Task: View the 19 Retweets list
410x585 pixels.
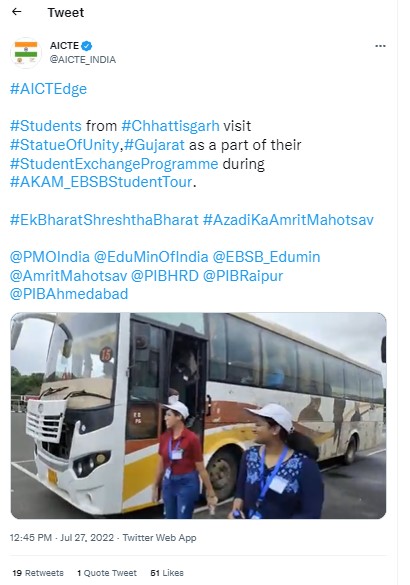Action: [x=38, y=573]
